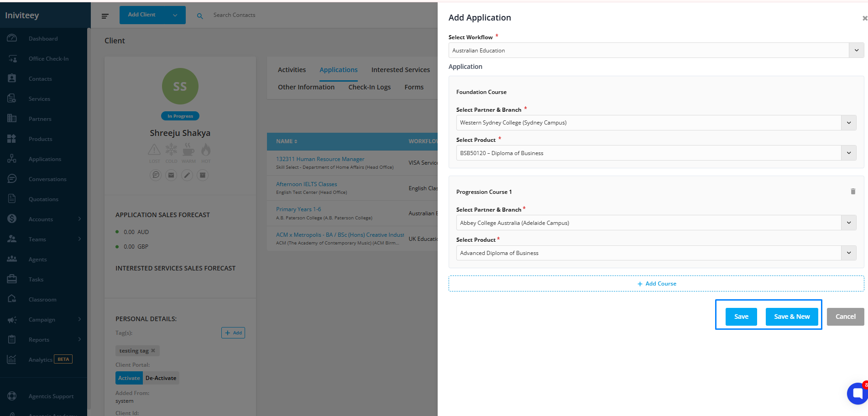This screenshot has height=416, width=868.
Task: Mark the client as Cold
Action: click(x=171, y=151)
